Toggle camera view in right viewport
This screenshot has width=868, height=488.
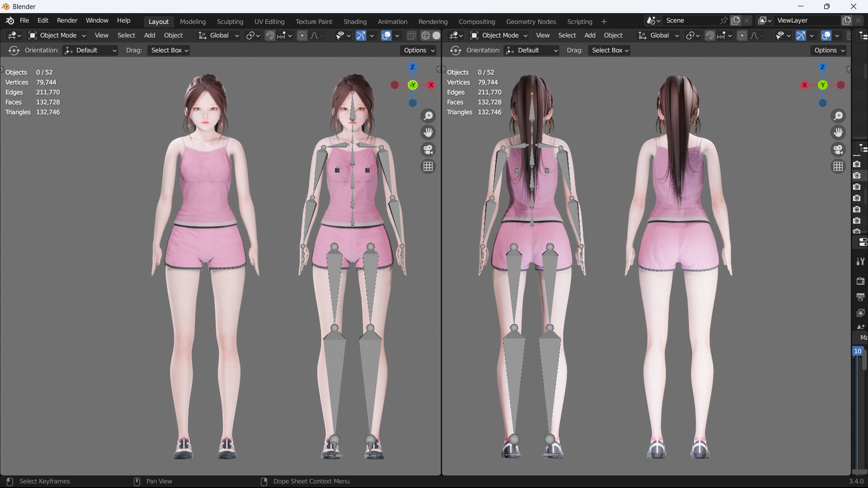tap(838, 150)
